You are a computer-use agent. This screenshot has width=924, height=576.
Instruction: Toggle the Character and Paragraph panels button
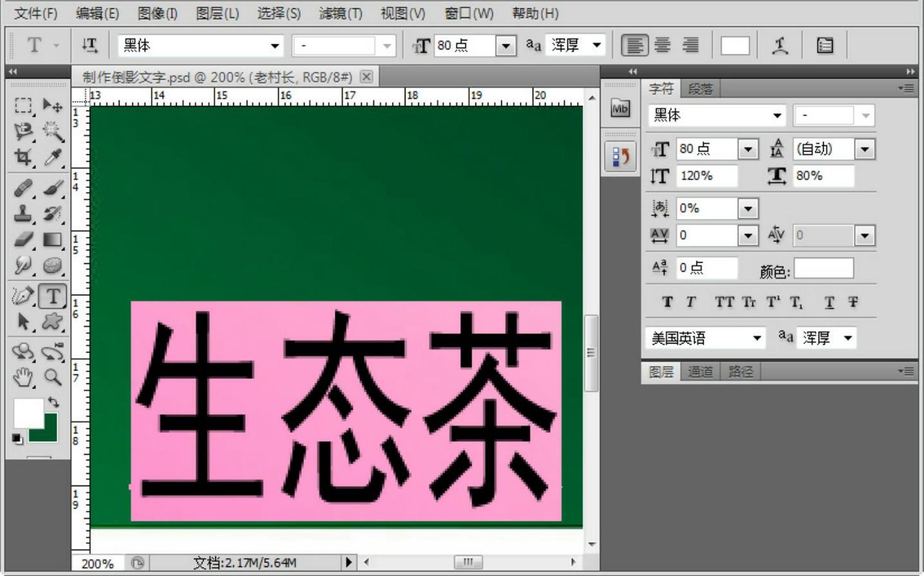[825, 46]
